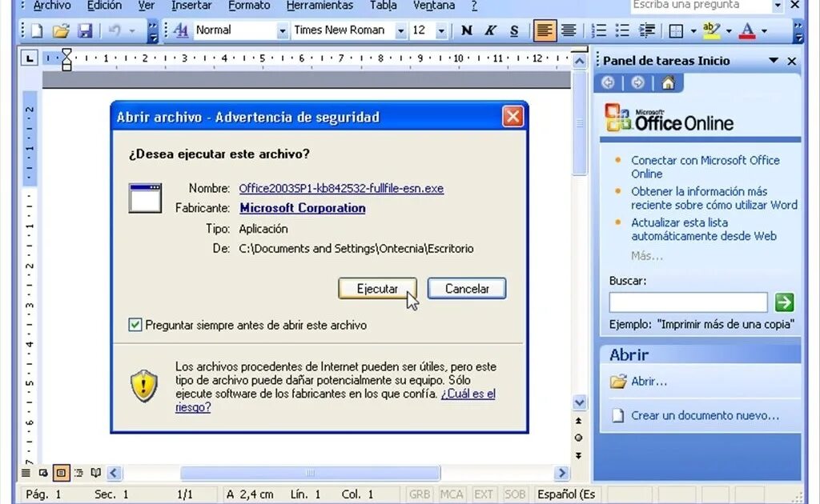Switch to Print Layout view icon

pos(60,472)
